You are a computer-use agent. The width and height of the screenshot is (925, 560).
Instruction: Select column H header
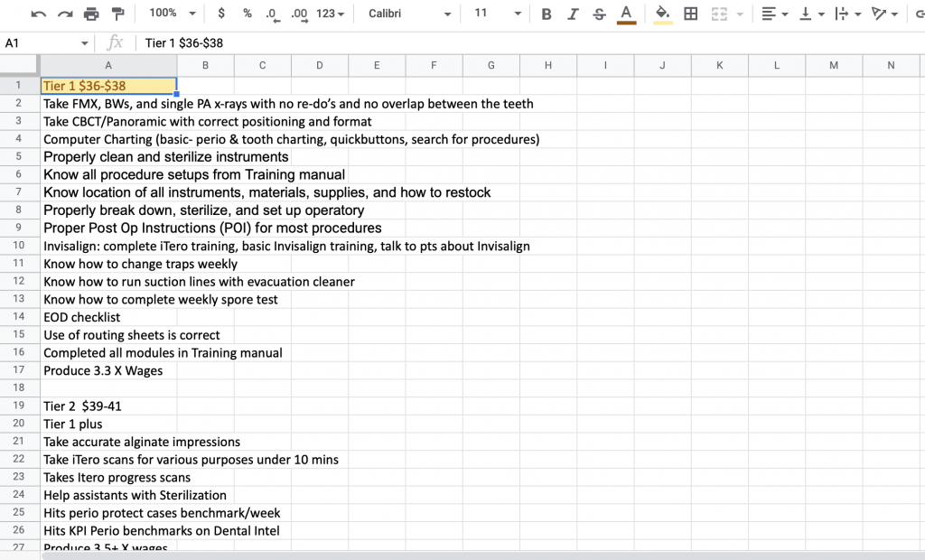548,66
